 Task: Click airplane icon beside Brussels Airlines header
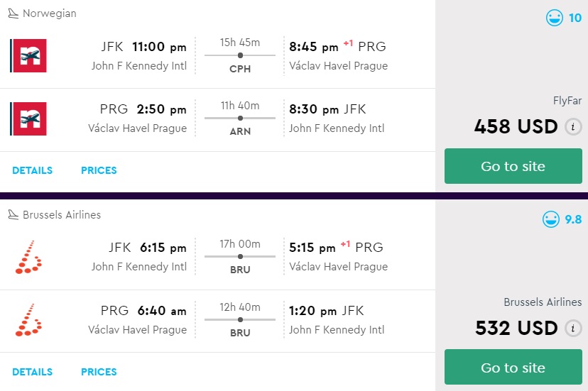[x=13, y=215]
